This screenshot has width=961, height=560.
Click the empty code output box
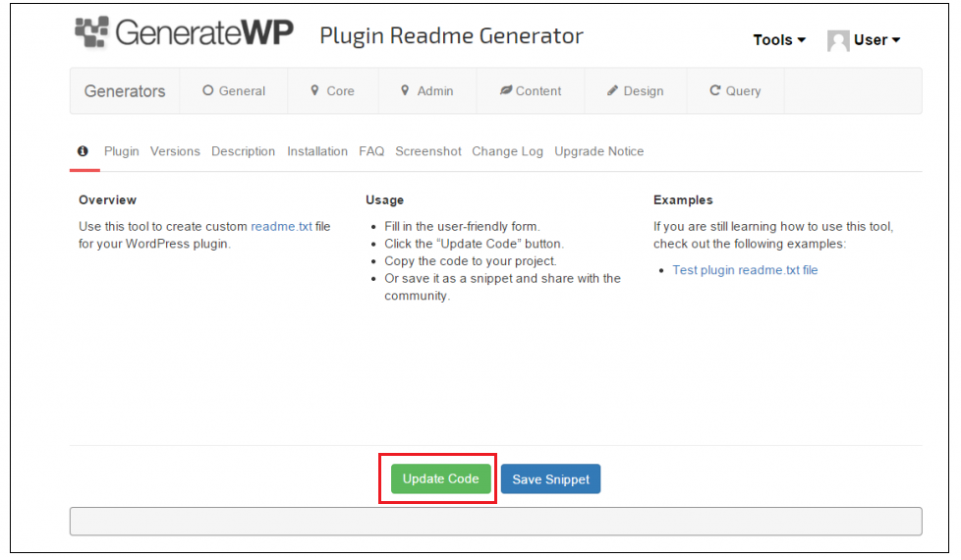(x=495, y=521)
